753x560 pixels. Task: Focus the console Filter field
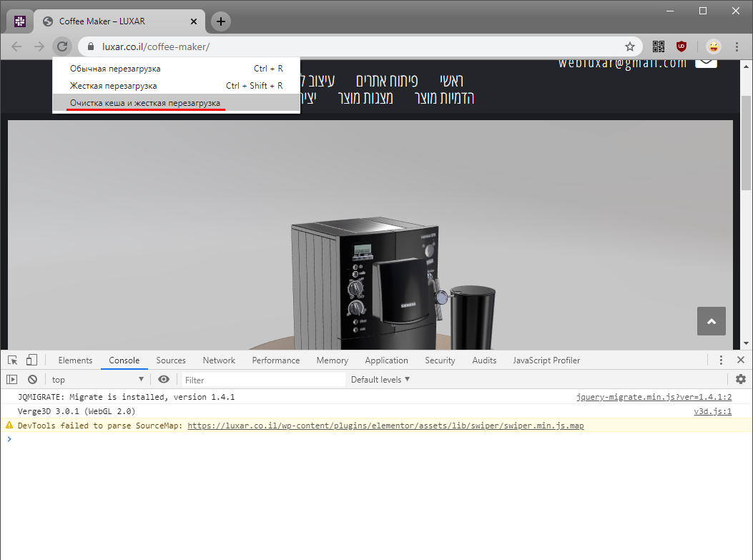[264, 380]
